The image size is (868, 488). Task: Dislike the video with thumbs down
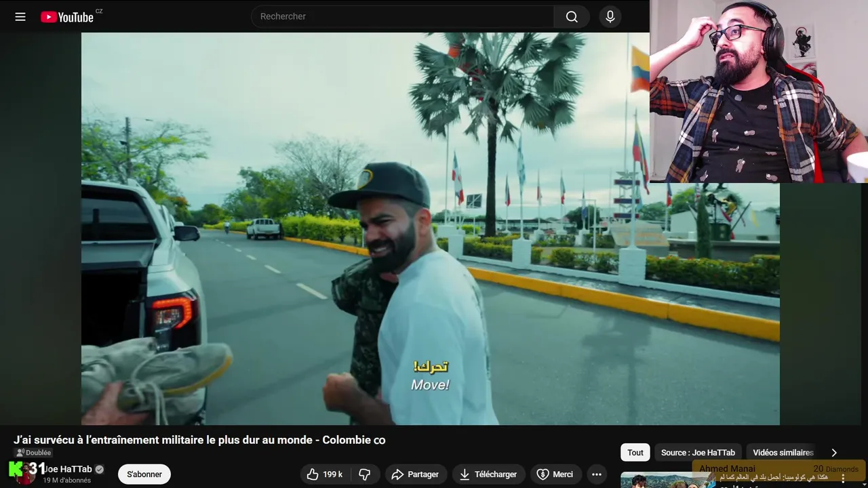[365, 474]
